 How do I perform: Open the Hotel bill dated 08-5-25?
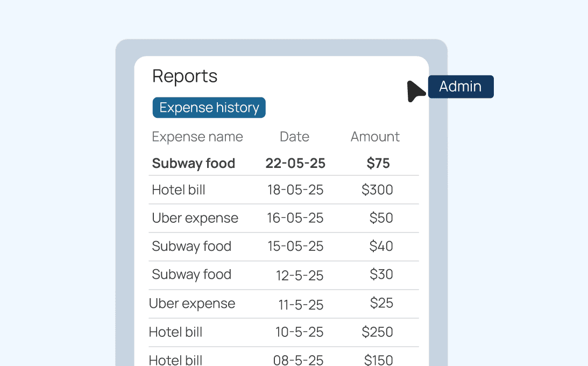pyautogui.click(x=175, y=360)
